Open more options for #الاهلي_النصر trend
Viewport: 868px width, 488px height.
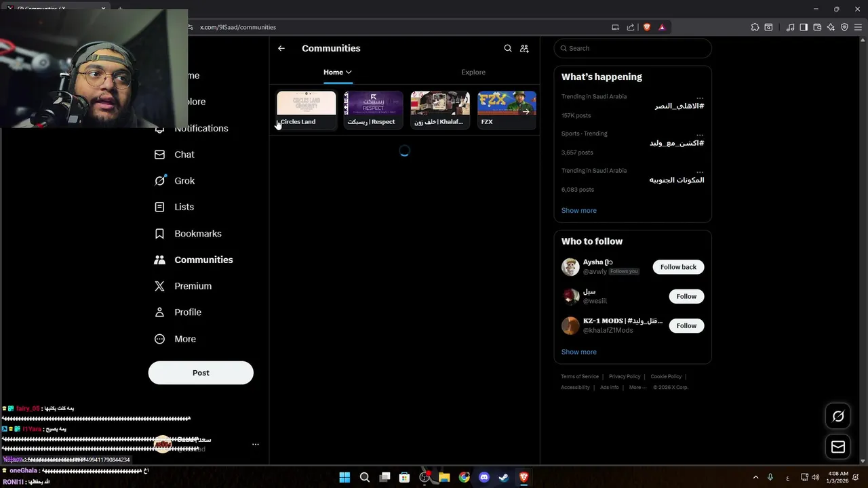tap(700, 98)
